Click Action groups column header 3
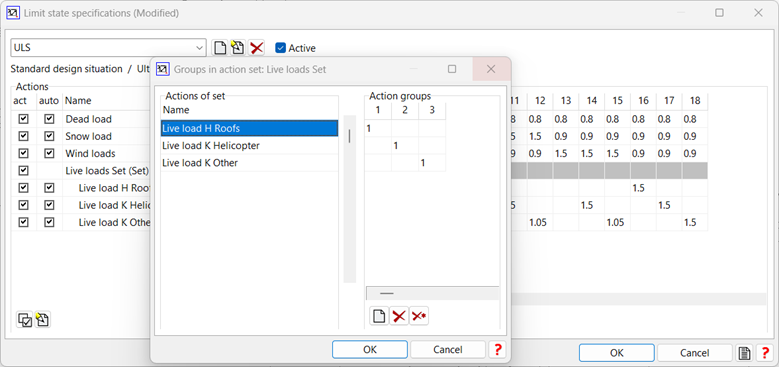Screen dimensions: 779x367 [x=432, y=110]
